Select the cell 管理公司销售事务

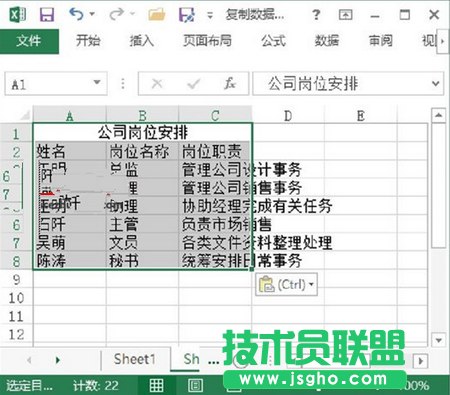[215, 188]
